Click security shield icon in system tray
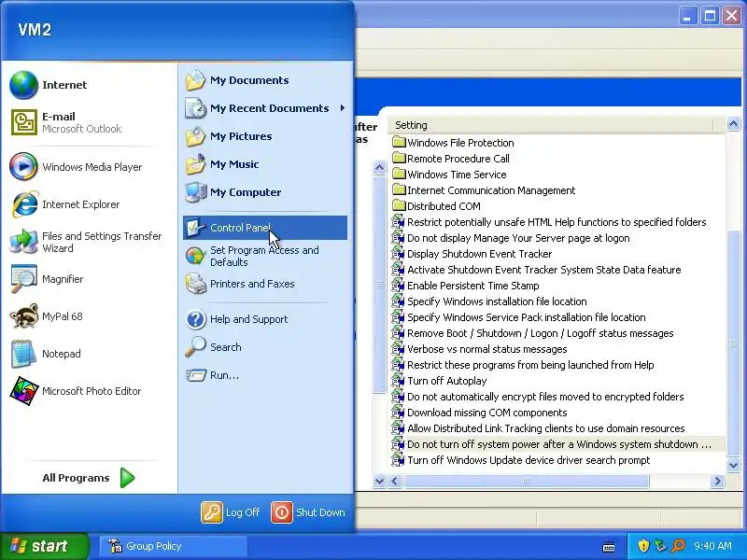Viewport: 747px width, 560px height. point(643,546)
